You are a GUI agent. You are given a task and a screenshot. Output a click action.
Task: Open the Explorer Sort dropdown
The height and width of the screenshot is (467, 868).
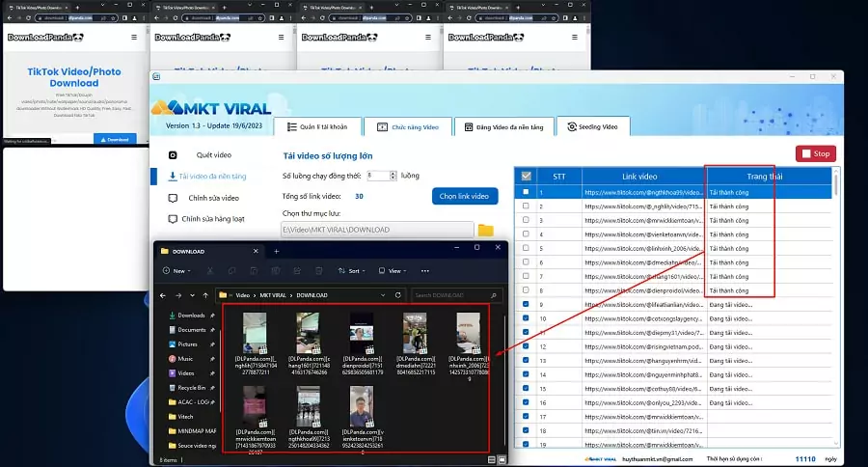pos(352,271)
